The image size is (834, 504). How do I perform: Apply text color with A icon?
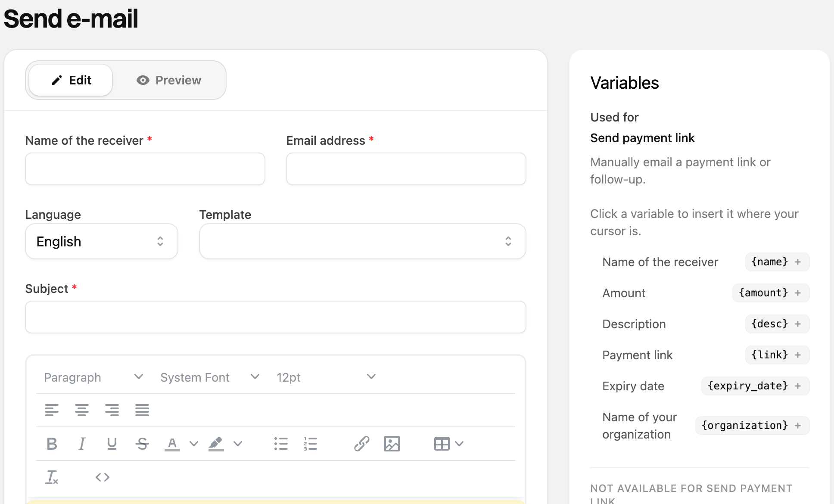172,444
